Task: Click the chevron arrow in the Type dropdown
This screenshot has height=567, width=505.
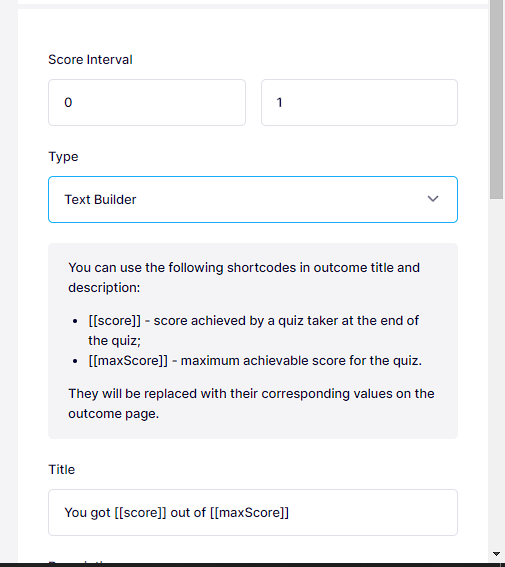Action: tap(433, 199)
